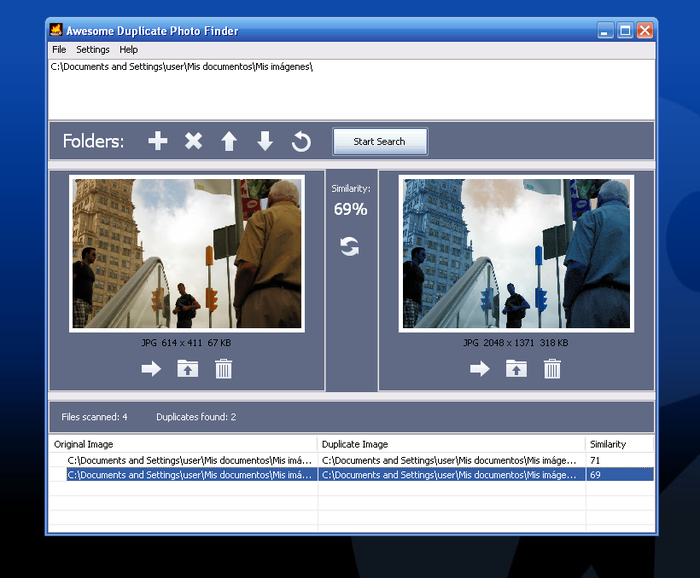Click the folder icon under the right image

516,369
